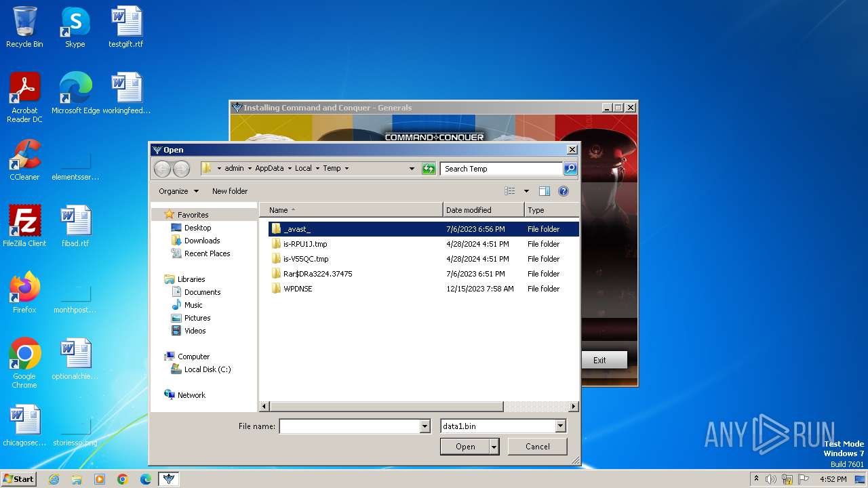Open the FileZilla Client shortcut

24,226
